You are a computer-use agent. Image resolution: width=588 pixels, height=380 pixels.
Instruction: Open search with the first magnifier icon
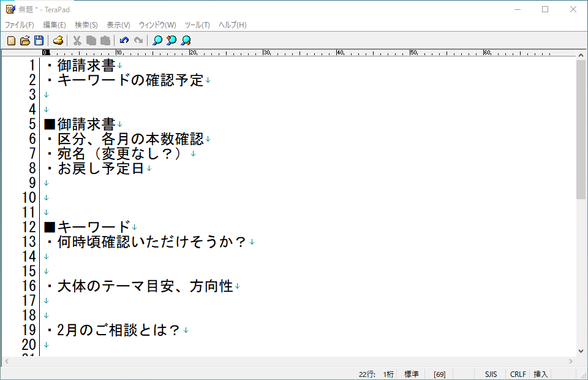click(x=157, y=40)
